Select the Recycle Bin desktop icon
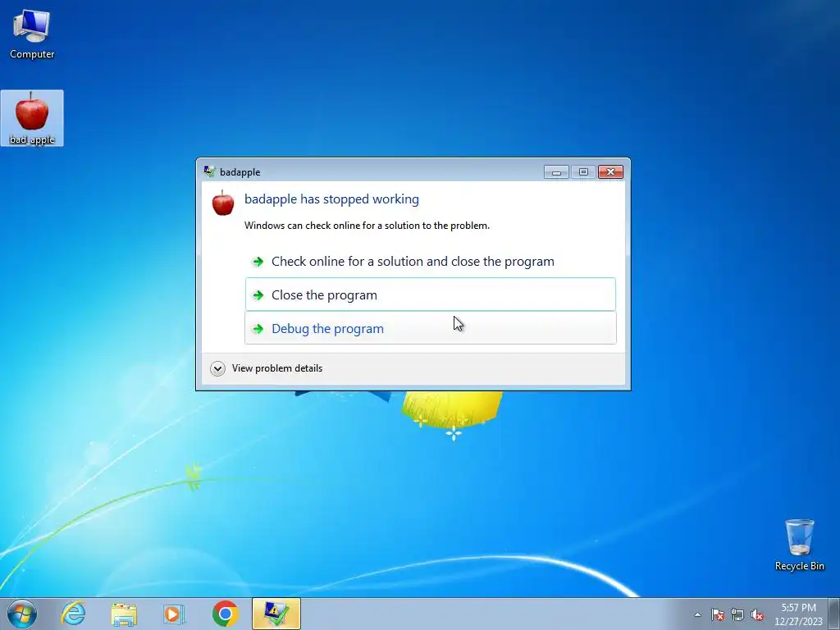Image resolution: width=840 pixels, height=630 pixels. click(799, 545)
